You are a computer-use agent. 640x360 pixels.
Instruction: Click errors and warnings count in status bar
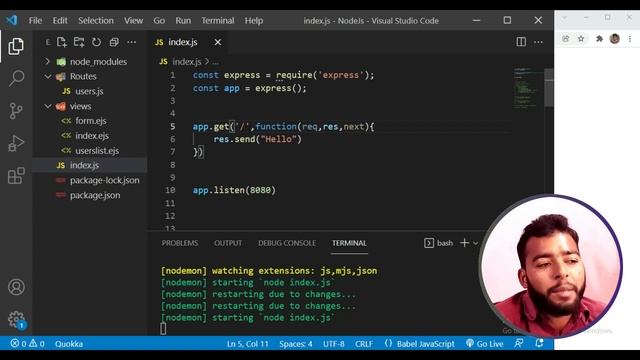tap(27, 344)
